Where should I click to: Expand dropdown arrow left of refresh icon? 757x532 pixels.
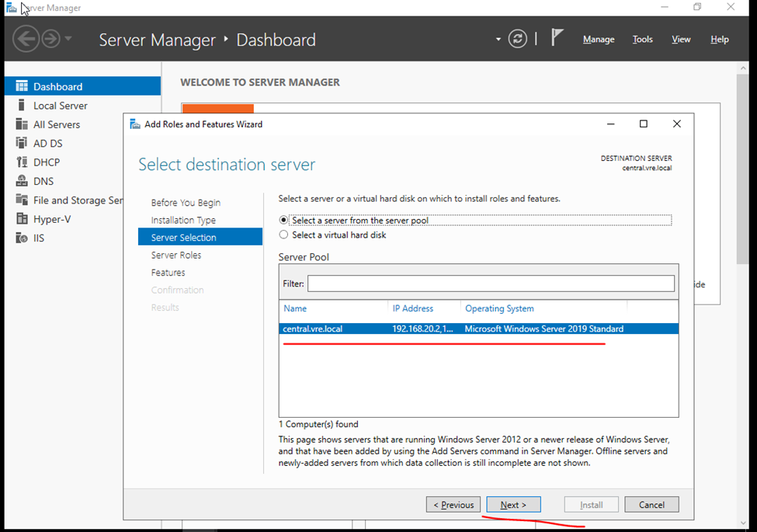[498, 40]
